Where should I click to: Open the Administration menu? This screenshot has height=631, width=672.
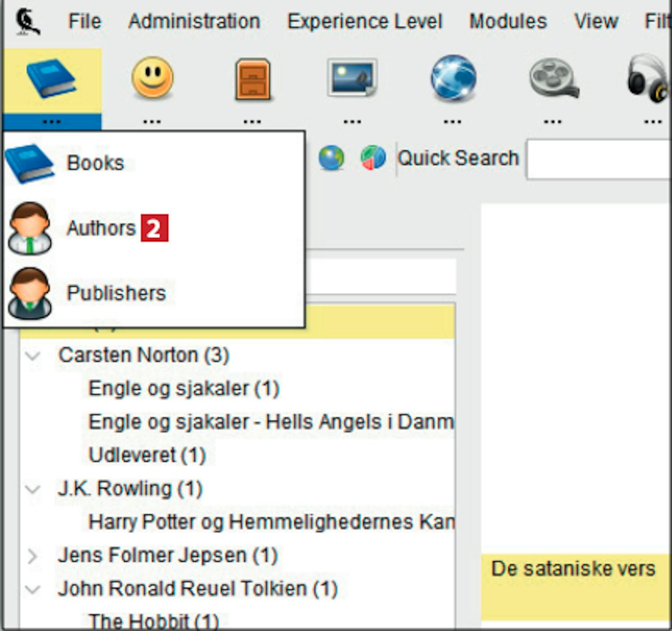[194, 21]
